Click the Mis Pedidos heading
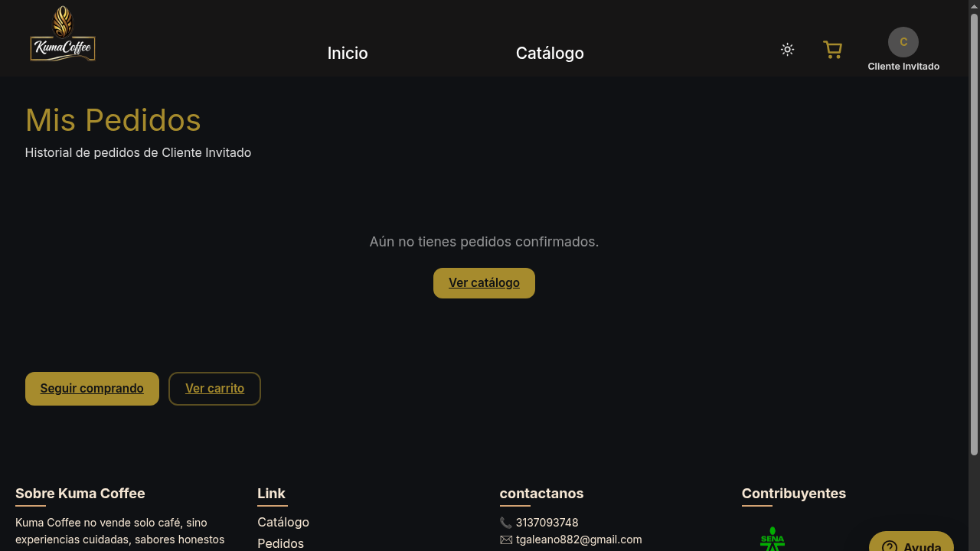 click(113, 120)
